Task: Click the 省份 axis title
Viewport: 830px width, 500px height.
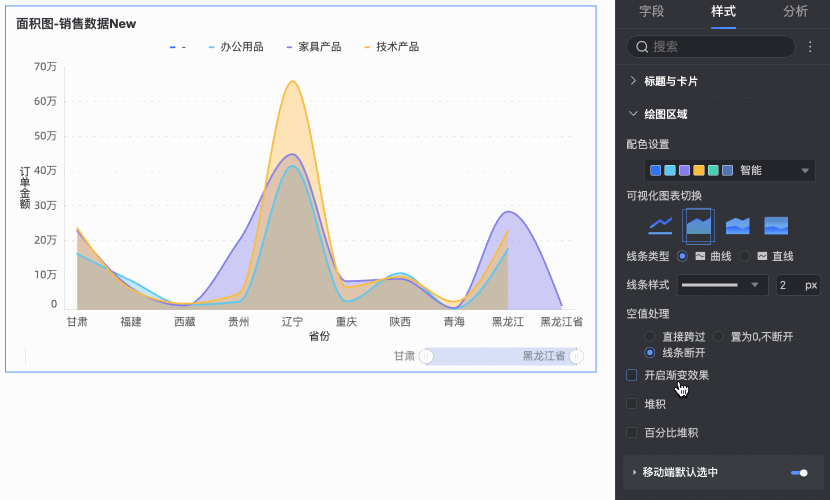Action: click(x=319, y=336)
